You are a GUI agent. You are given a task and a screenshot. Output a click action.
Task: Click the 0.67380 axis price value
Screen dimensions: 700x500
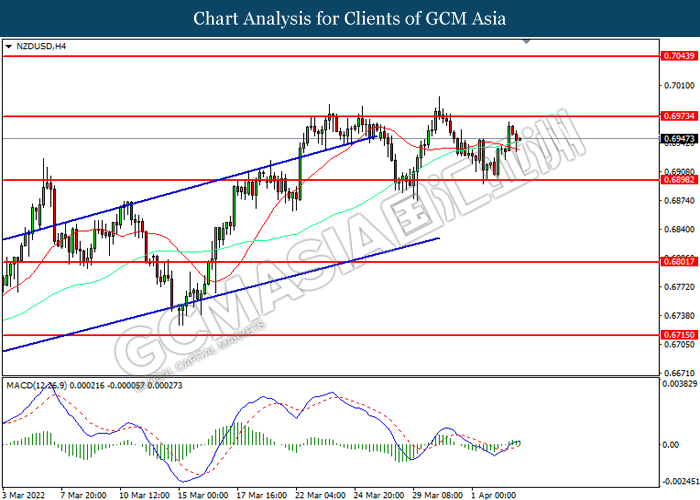coord(679,316)
